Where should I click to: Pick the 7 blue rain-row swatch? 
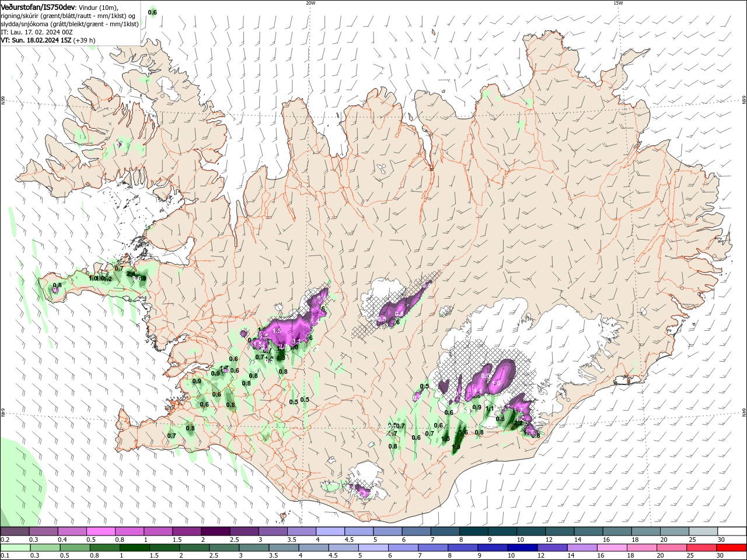tap(433, 548)
